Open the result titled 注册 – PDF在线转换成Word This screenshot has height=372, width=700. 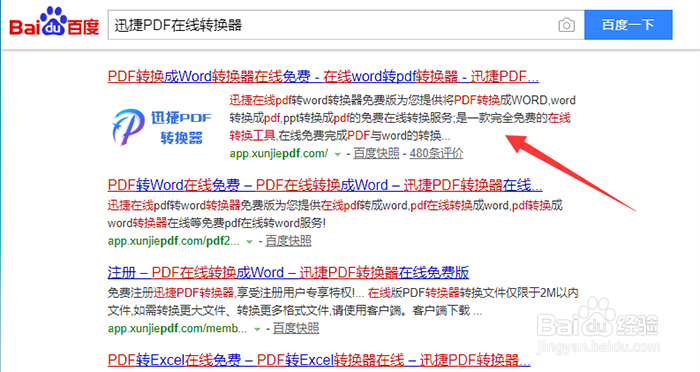click(288, 272)
